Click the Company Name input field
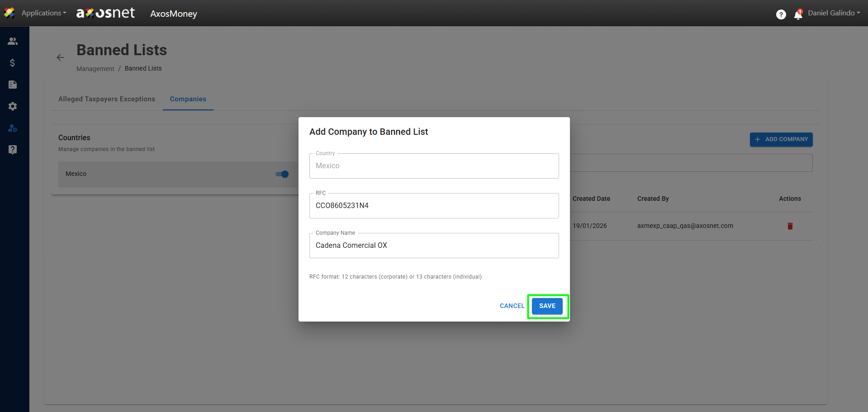The image size is (868, 412). pyautogui.click(x=434, y=246)
